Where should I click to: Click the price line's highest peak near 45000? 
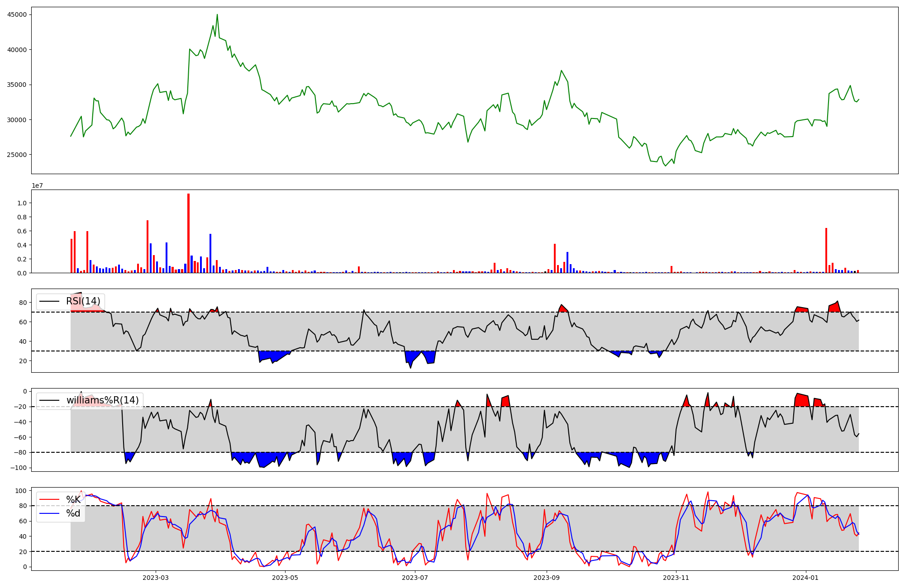[x=217, y=15]
